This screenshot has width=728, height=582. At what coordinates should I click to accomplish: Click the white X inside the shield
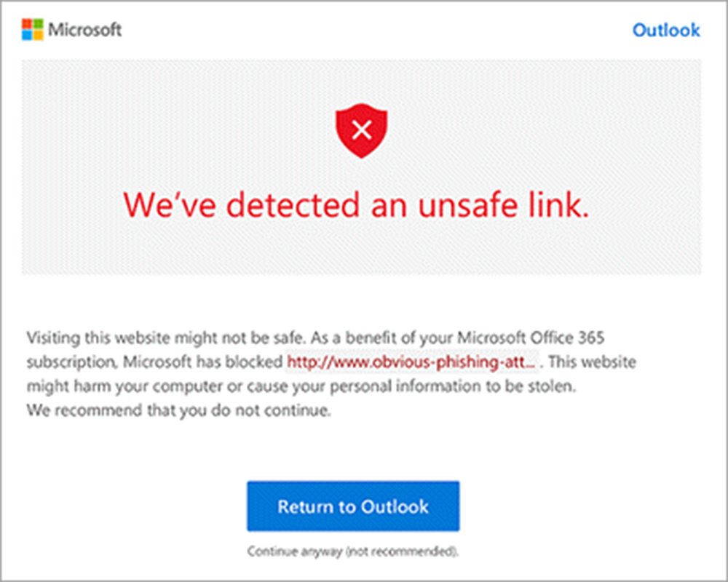(362, 129)
